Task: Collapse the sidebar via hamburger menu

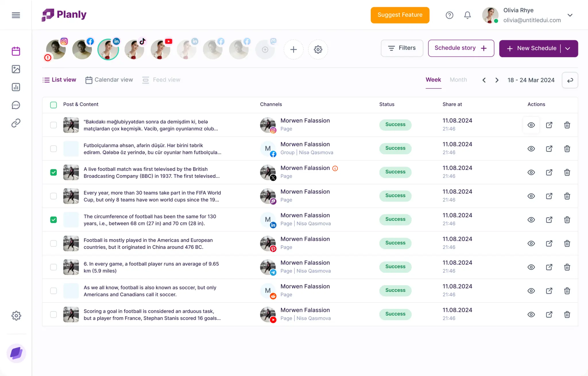Action: click(16, 15)
